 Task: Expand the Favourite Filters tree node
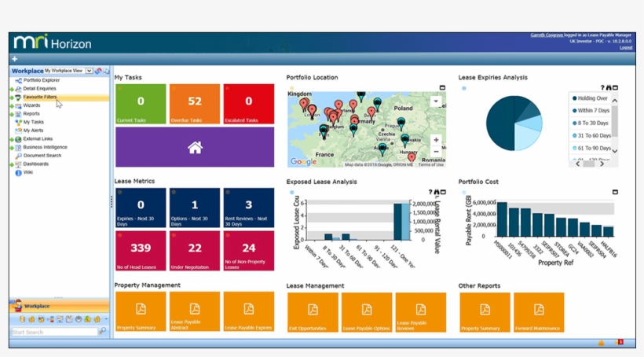click(x=12, y=98)
